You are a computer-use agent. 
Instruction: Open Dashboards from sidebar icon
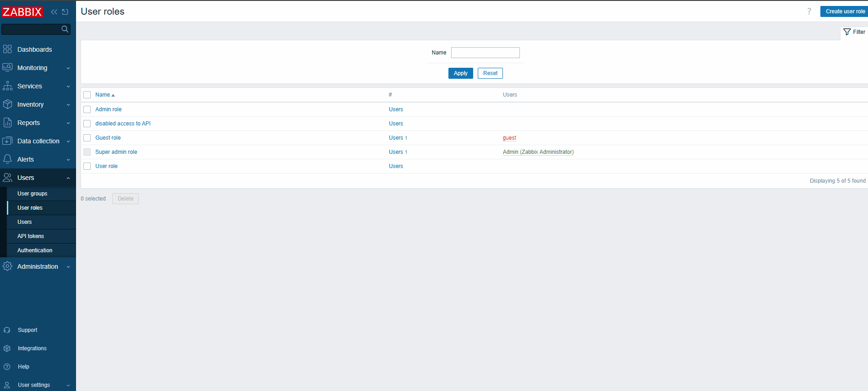[7, 49]
